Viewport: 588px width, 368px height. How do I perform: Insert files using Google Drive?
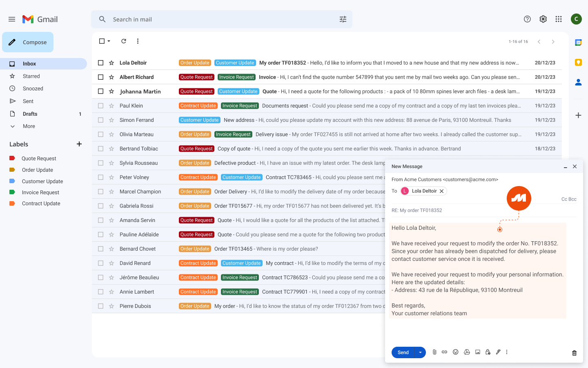tap(467, 352)
